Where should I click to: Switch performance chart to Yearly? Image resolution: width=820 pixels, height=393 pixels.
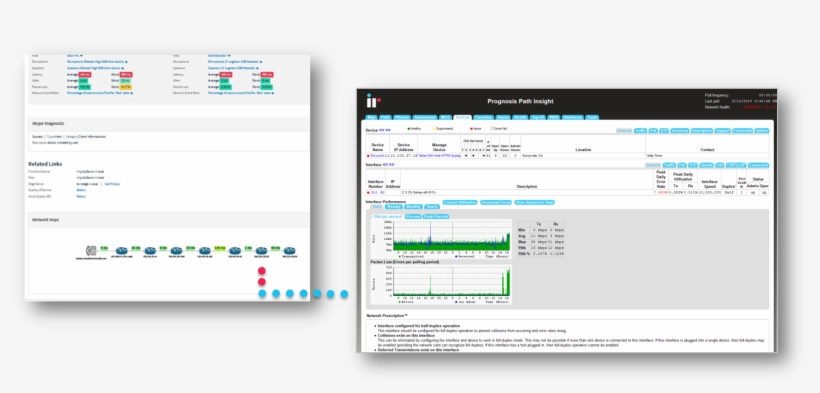click(x=432, y=207)
